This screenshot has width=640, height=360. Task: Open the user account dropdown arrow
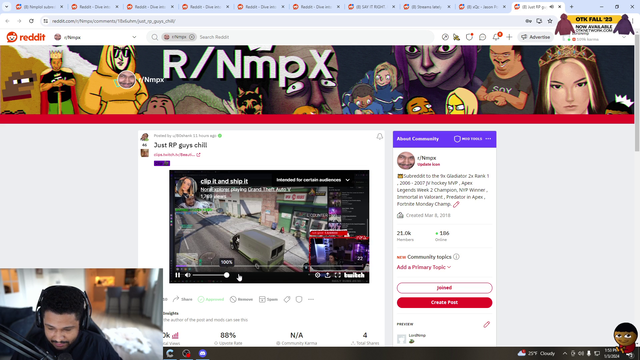pyautogui.click(x=624, y=38)
